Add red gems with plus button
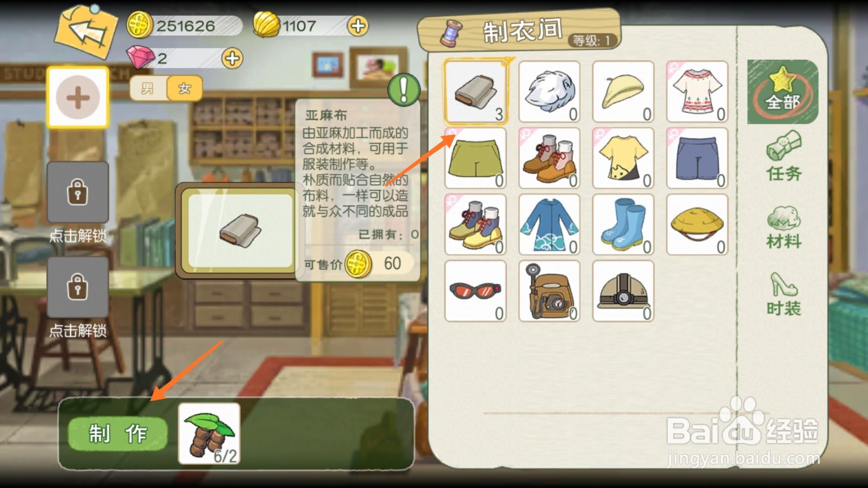Screen dimensions: 868x488 232,58
